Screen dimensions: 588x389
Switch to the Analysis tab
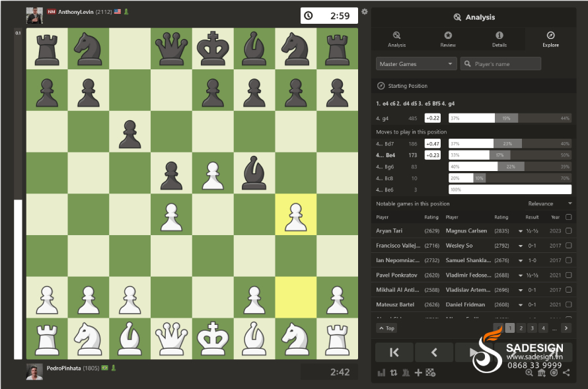point(396,40)
